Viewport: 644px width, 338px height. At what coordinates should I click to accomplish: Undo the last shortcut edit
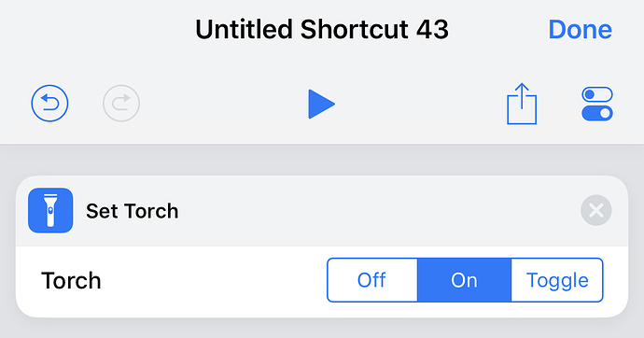point(49,103)
